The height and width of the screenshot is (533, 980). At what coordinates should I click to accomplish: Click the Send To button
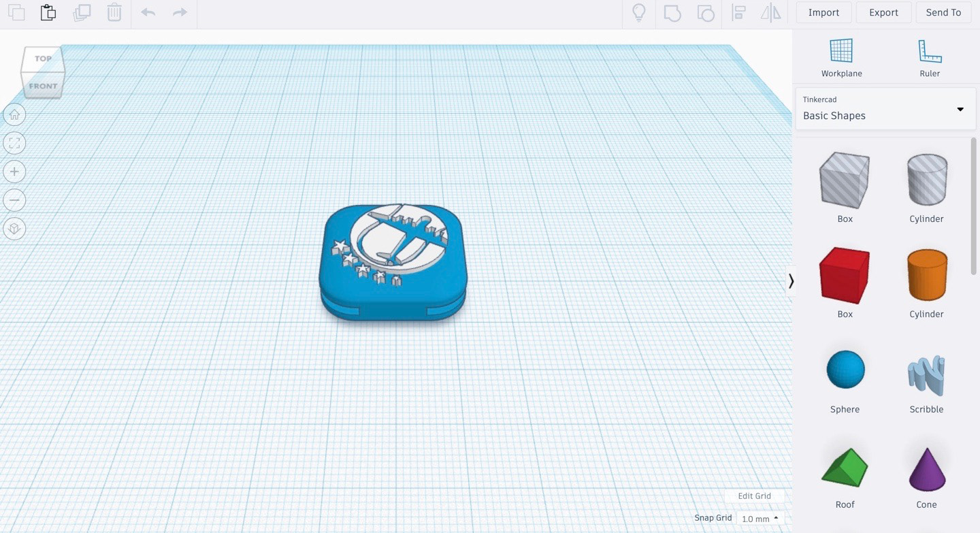coord(943,12)
